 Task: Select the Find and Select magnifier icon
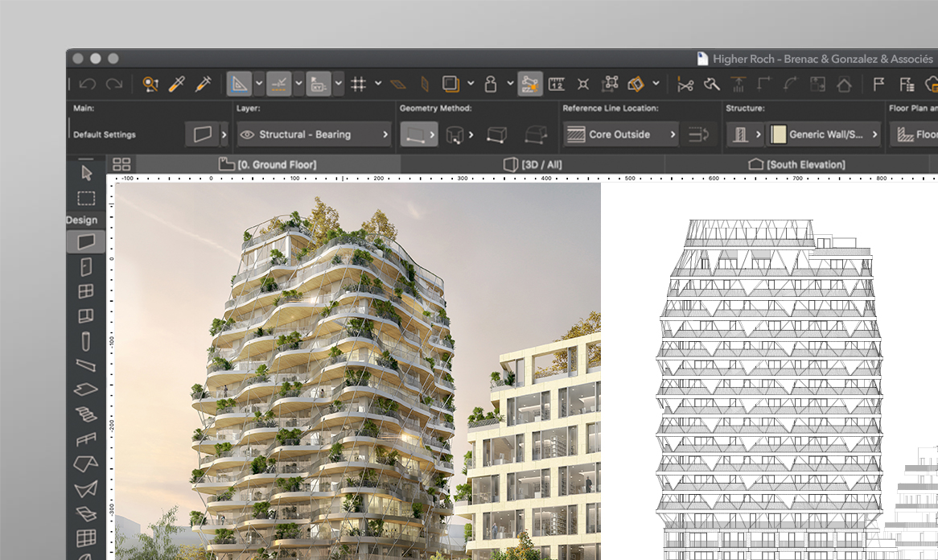coord(150,84)
